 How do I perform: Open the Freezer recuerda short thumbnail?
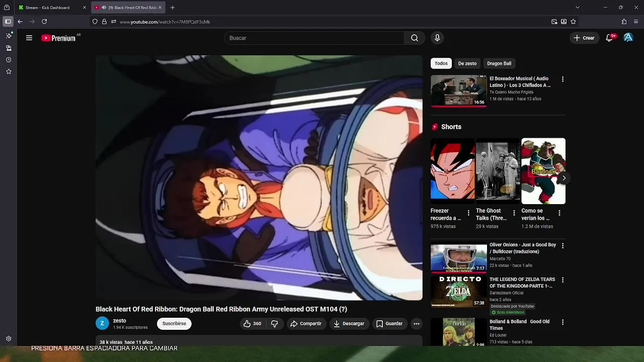452,171
